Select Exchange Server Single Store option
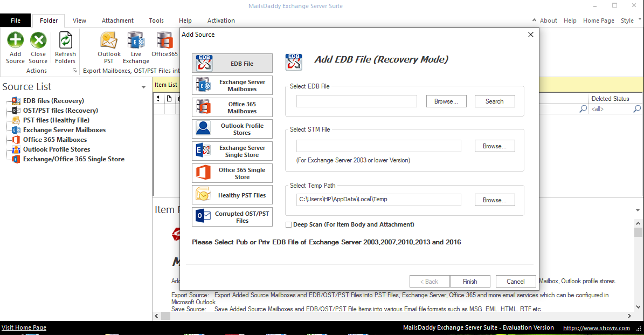Image resolution: width=644 pixels, height=335 pixels. point(232,151)
